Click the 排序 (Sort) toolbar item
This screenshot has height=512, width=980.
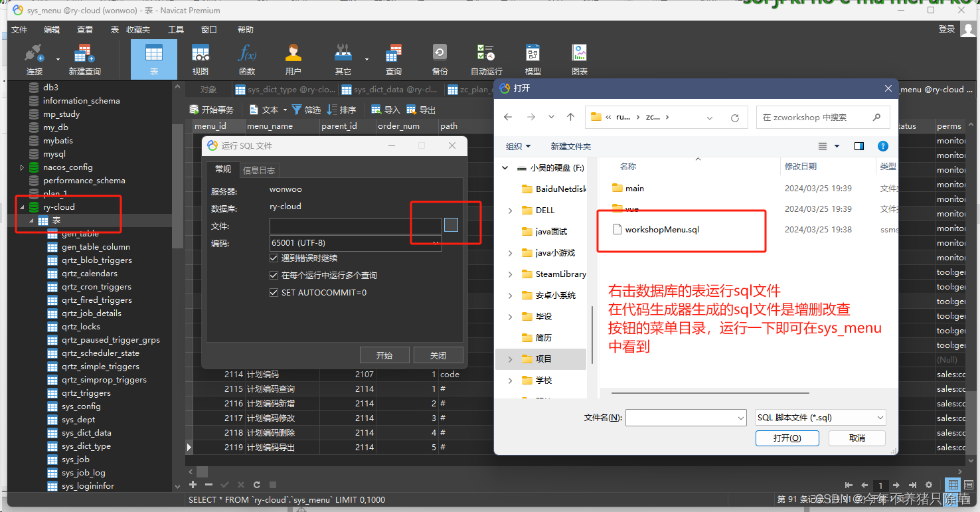point(341,110)
